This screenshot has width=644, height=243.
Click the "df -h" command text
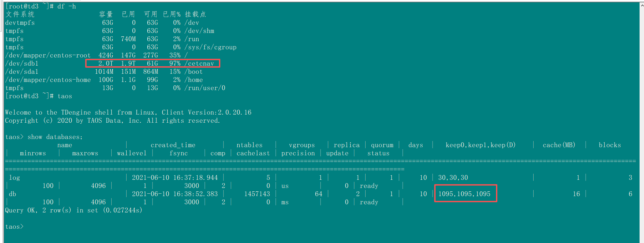tap(67, 6)
